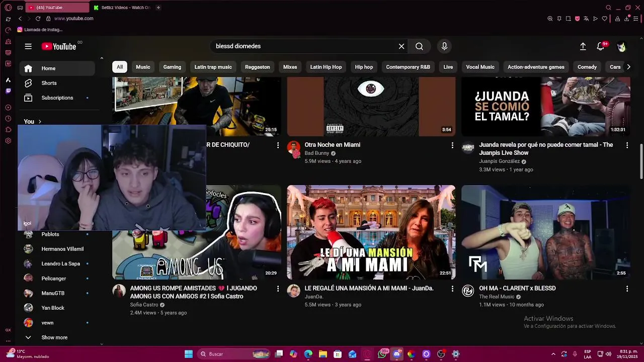Start voice search with the microphone
The width and height of the screenshot is (644, 362).
(x=444, y=46)
